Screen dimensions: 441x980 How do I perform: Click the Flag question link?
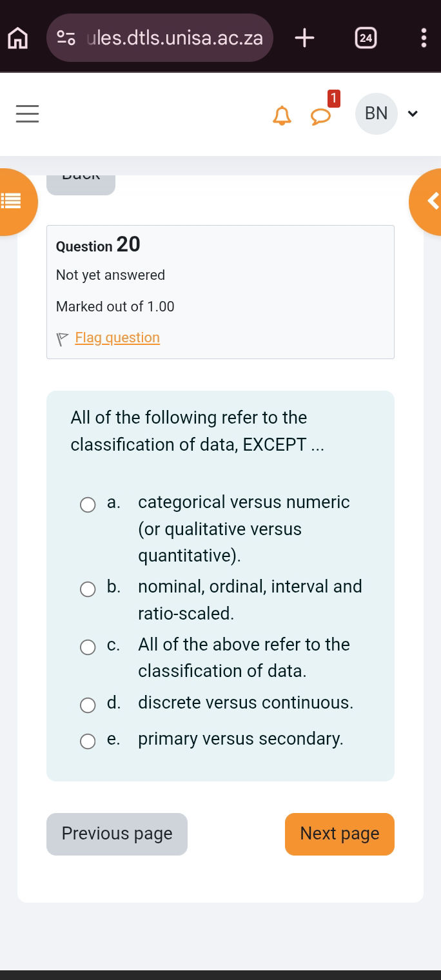pos(117,337)
